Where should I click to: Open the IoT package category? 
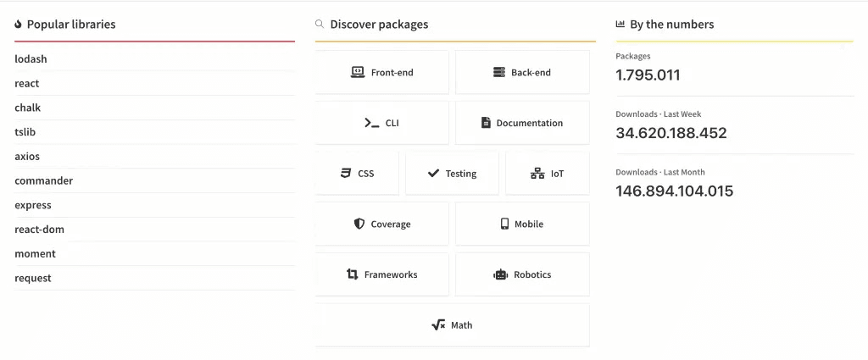(x=548, y=174)
